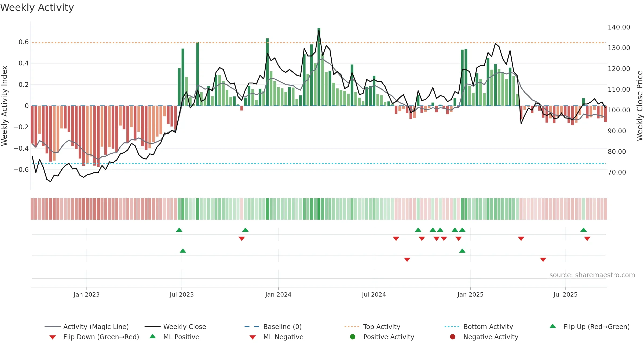
Task: Click the ML Negative legend red triangle
Action: coord(253,337)
